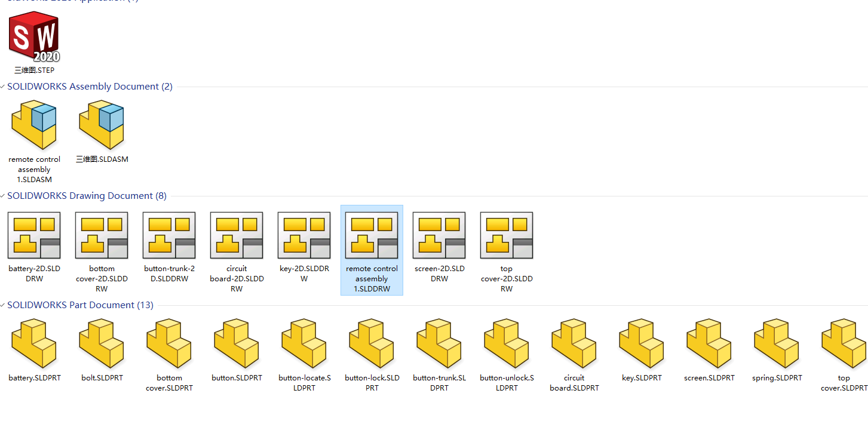This screenshot has height=424, width=868.
Task: Click the label screen.SLDPRT
Action: pos(709,378)
